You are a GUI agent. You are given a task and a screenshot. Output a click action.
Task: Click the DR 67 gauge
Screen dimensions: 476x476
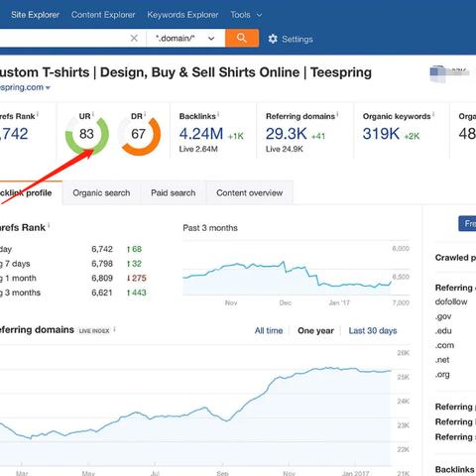tap(139, 134)
